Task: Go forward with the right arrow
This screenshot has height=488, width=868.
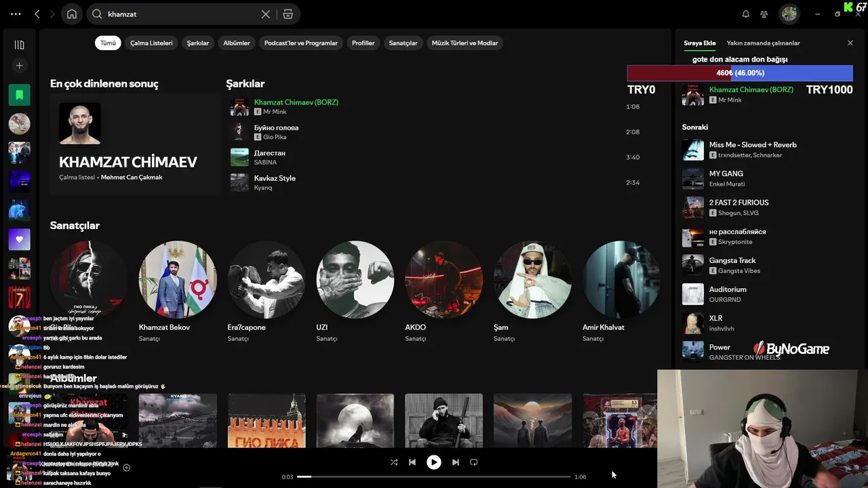Action: pos(52,14)
